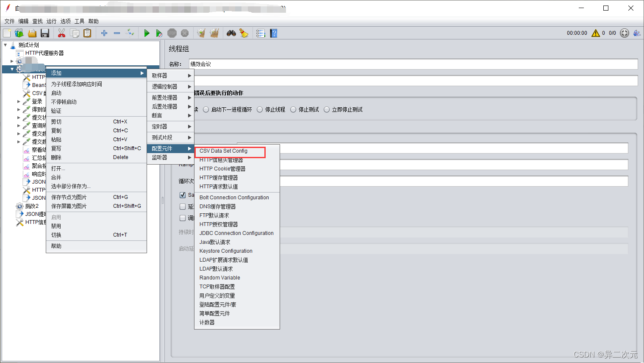Open the 监听器 submenu
The height and width of the screenshot is (363, 644).
pos(171,157)
